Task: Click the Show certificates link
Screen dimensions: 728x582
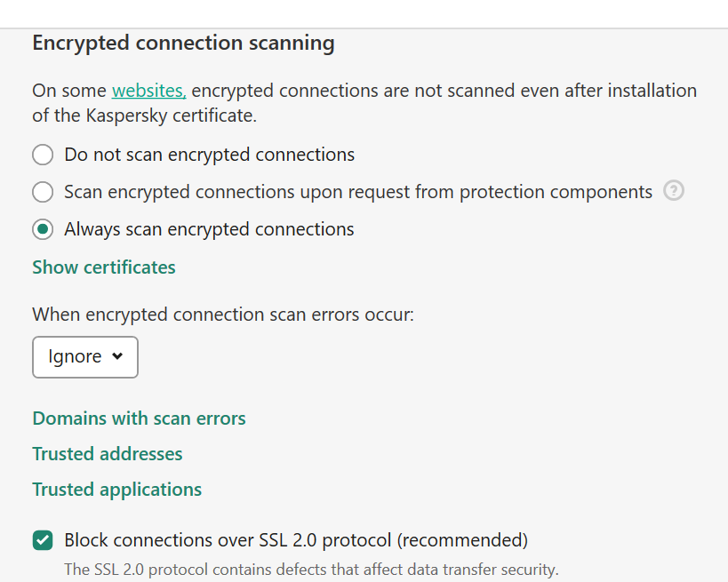Action: click(x=104, y=267)
